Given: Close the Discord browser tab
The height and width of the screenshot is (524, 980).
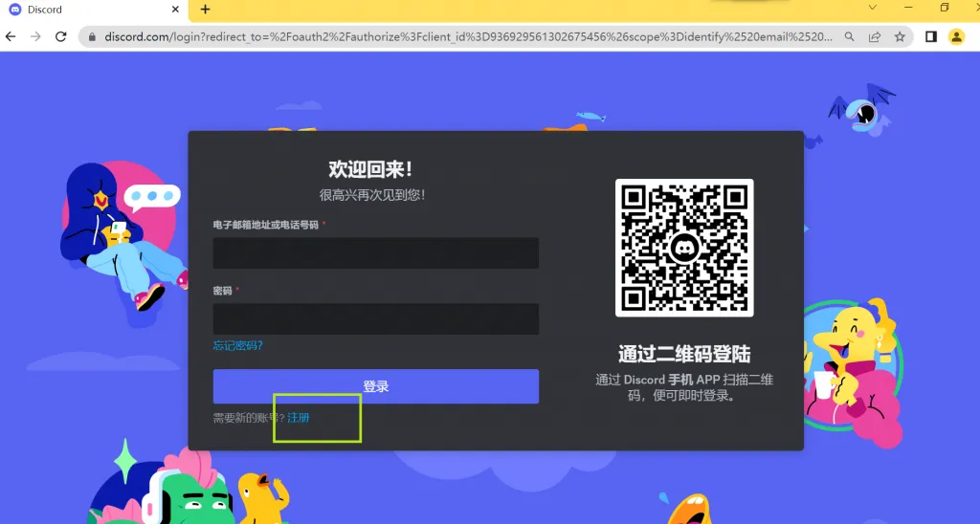Looking at the screenshot, I should (x=176, y=10).
